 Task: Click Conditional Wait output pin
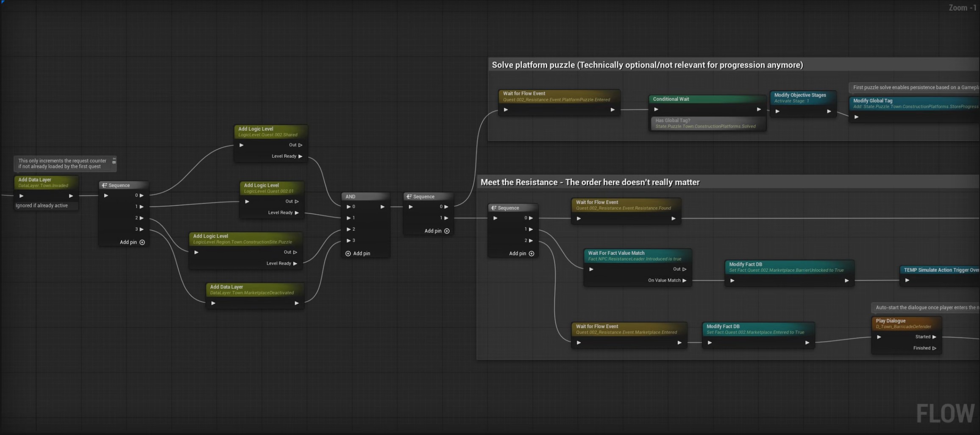tap(759, 109)
